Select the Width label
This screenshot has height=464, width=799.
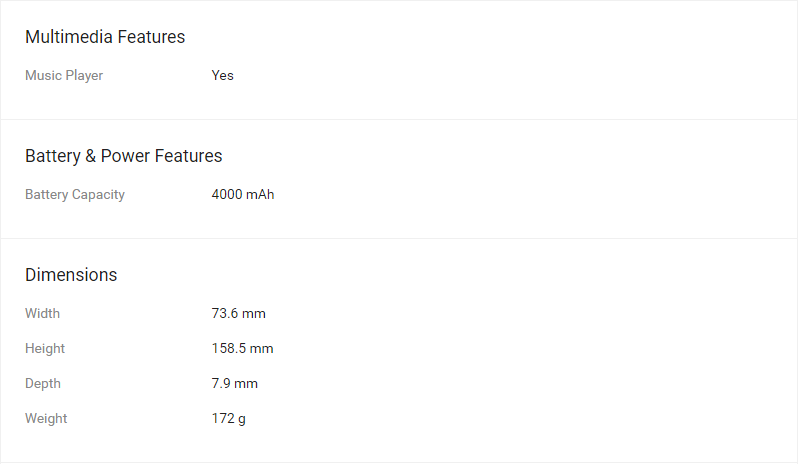coord(43,313)
